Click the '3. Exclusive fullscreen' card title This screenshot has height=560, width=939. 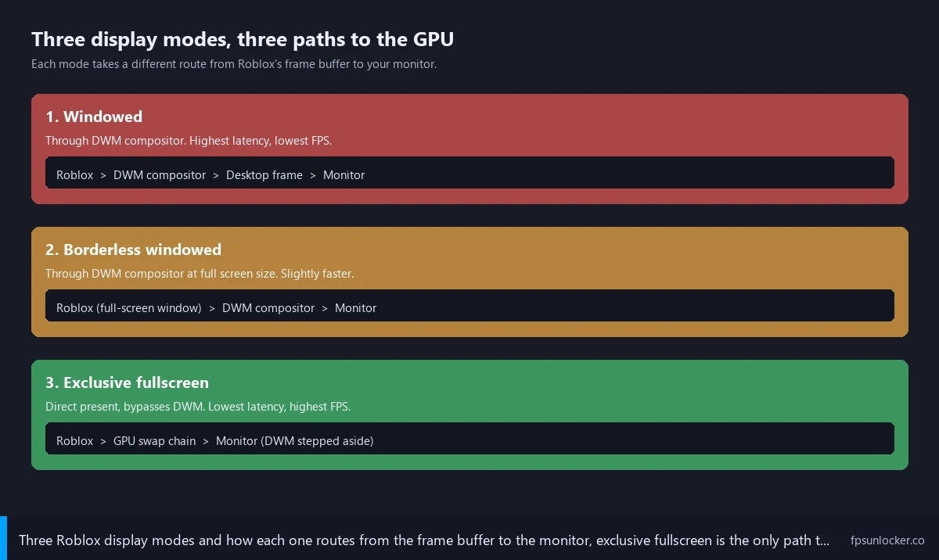coord(127,382)
